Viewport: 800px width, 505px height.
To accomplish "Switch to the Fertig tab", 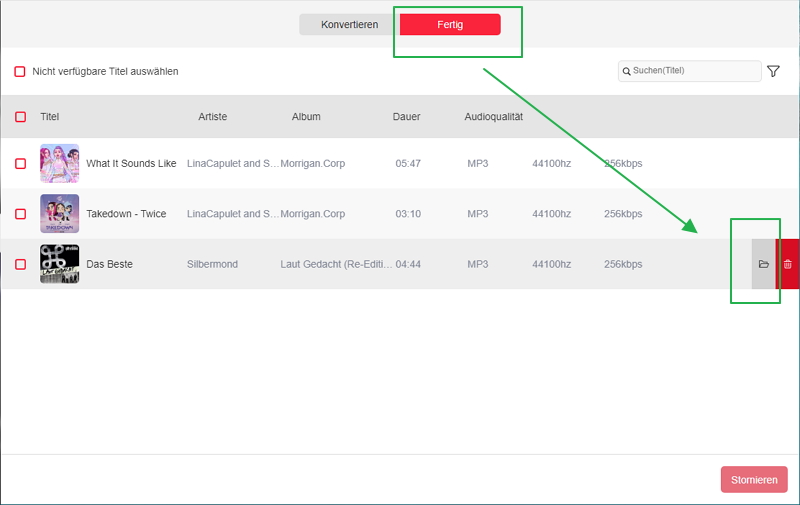I will 450,24.
